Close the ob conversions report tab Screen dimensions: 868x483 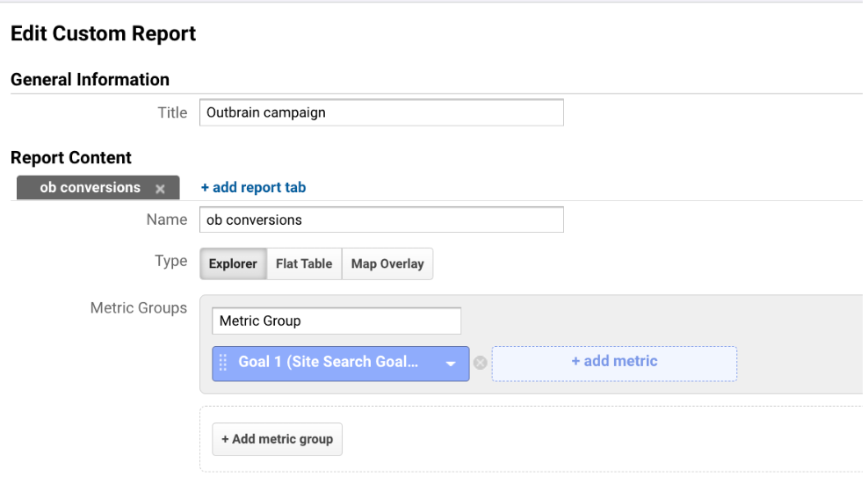pos(160,188)
